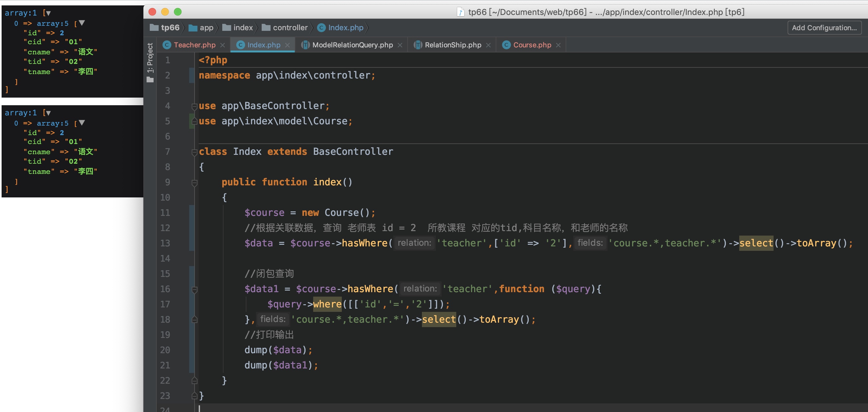The height and width of the screenshot is (412, 868).
Task: Click the relation: hint on line 13
Action: [415, 243]
